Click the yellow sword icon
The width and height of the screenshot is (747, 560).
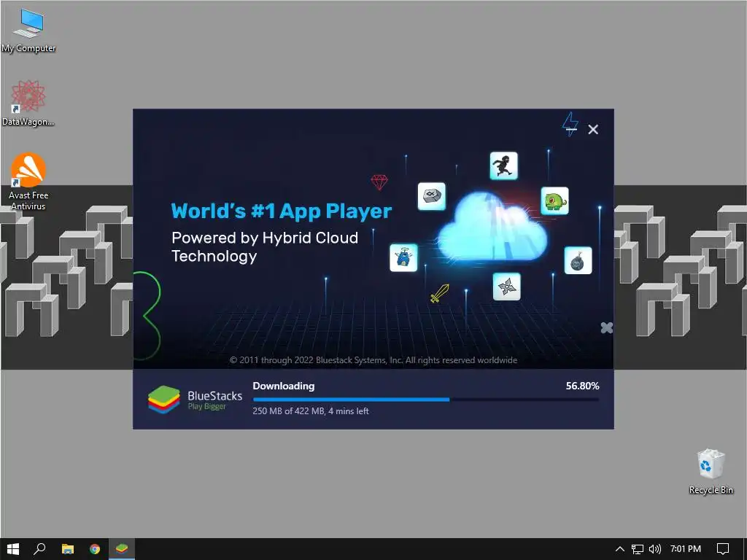[x=439, y=293]
